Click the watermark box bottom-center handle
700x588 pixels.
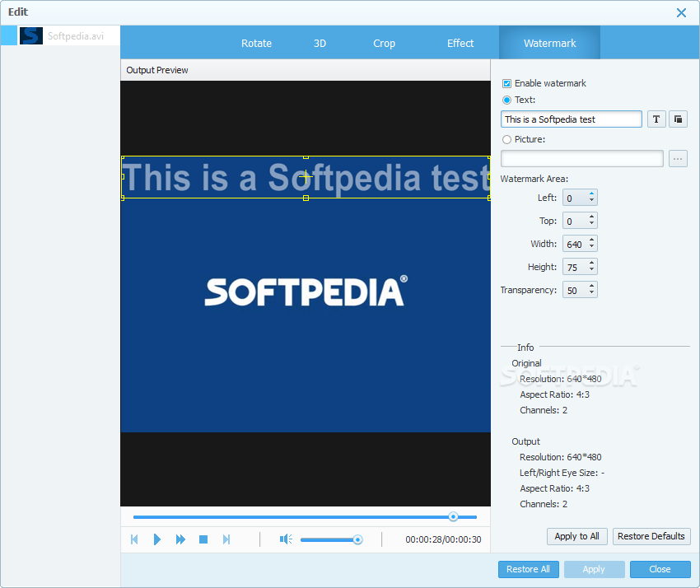click(x=306, y=198)
